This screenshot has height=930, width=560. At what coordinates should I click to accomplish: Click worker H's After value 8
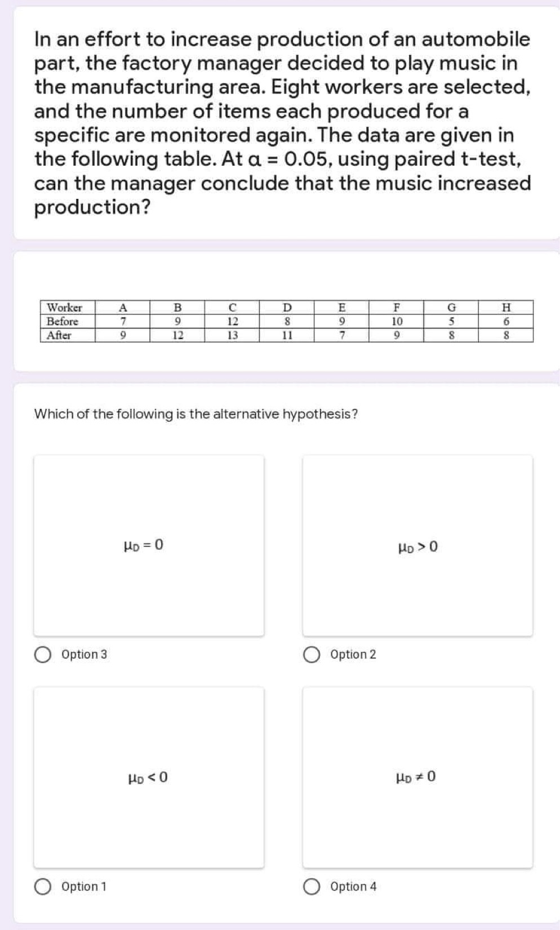(x=506, y=336)
